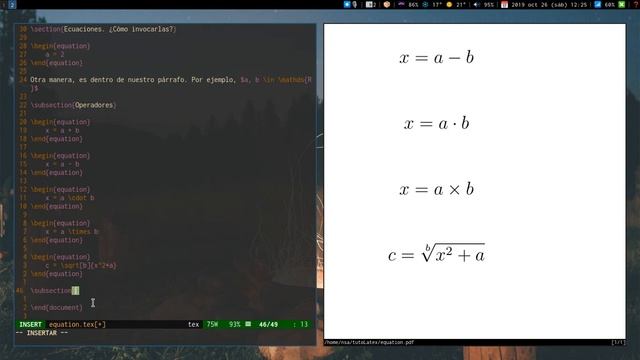
Task: Click the blue star icon starting the tray
Action: coord(347,4)
